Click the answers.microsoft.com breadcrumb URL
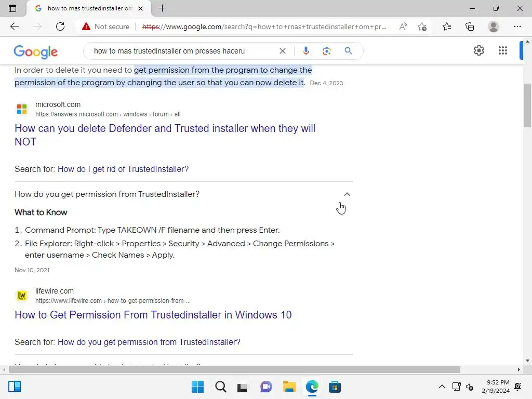Viewport: 532px width, 399px height. pyautogui.click(x=108, y=114)
